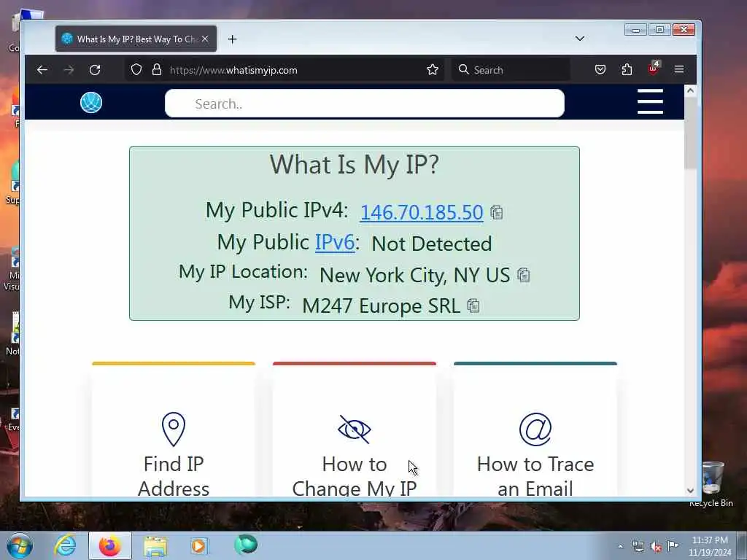
Task: Click the New York City, NY US text
Action: point(414,275)
